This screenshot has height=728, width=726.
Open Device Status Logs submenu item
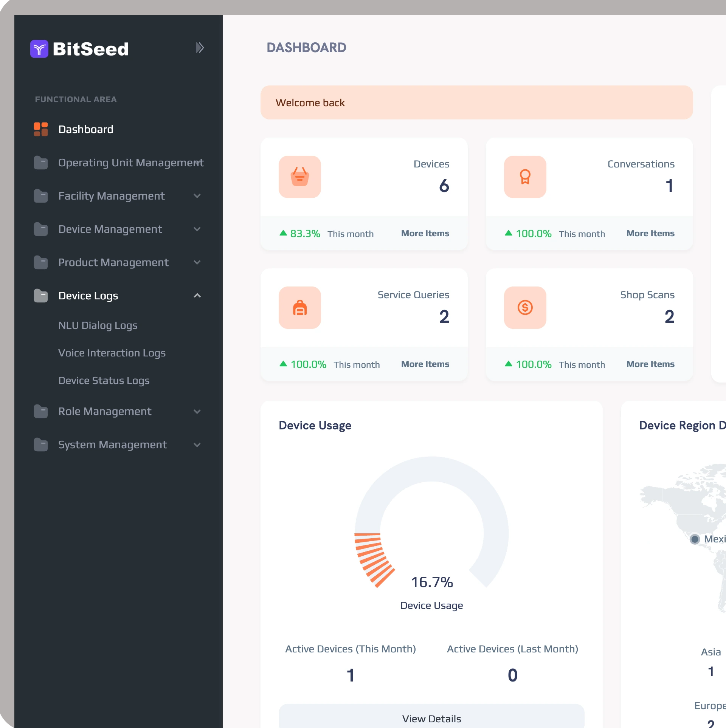(104, 381)
